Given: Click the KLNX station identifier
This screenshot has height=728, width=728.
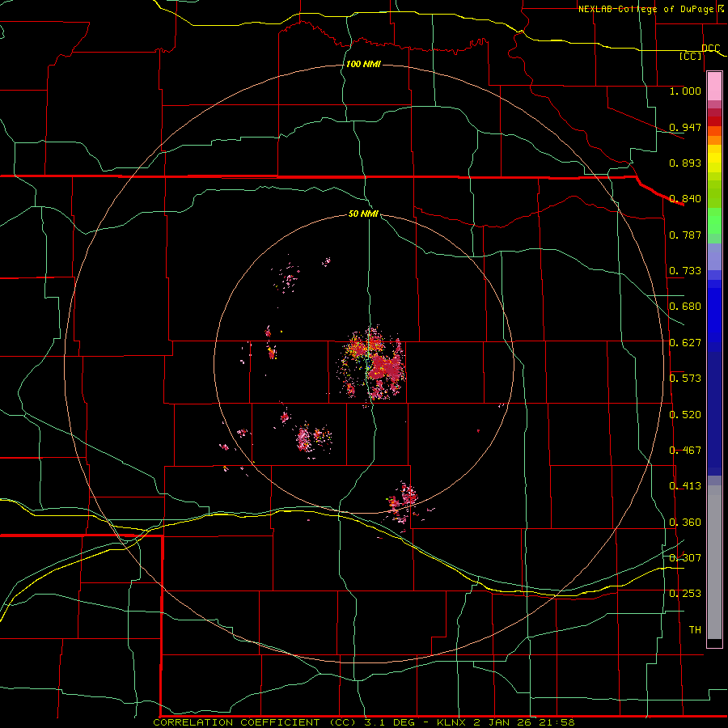Looking at the screenshot, I should tap(451, 722).
